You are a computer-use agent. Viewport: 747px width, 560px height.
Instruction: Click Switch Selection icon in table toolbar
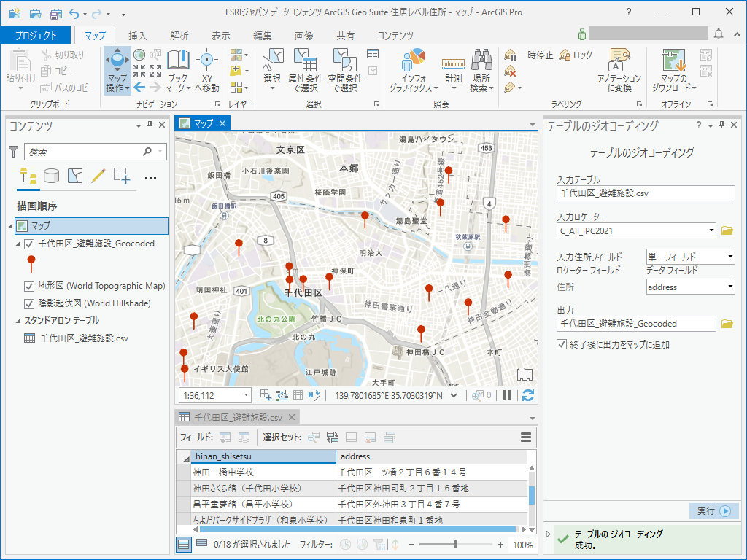pos(332,437)
